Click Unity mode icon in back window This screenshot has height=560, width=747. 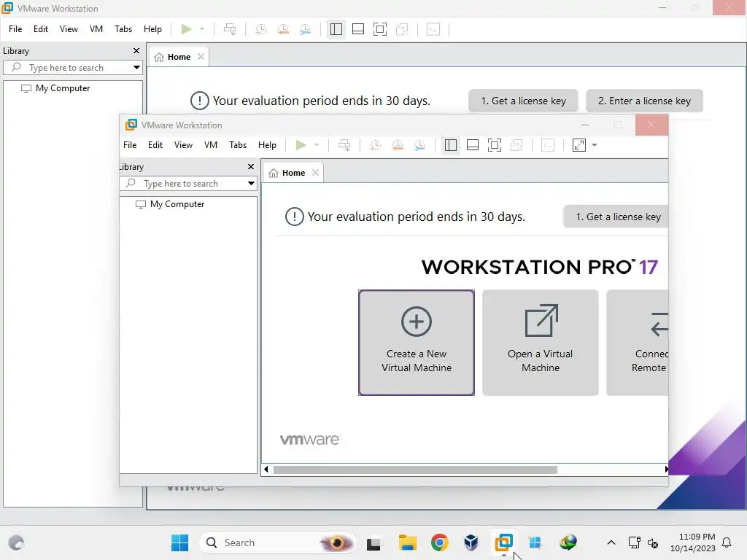[x=402, y=29]
